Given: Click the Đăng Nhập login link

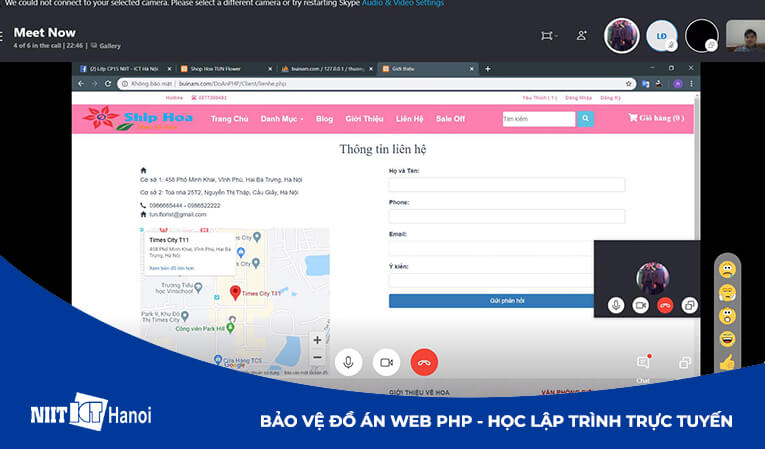Looking at the screenshot, I should point(578,98).
